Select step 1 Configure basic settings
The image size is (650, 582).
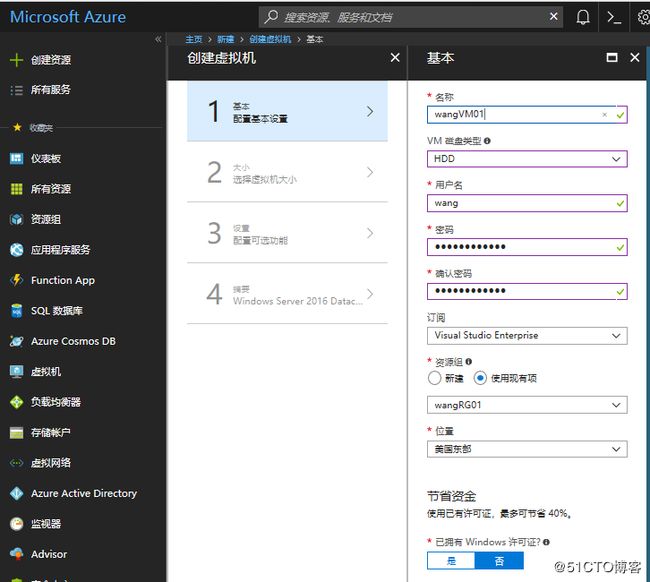pyautogui.click(x=287, y=111)
